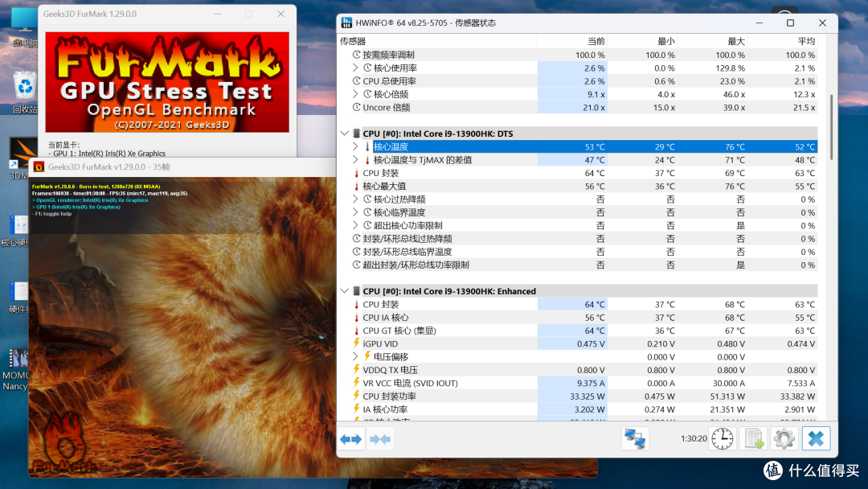Open HWiNFO sensor settings gear icon
Screen dimensions: 868x489
pos(784,438)
